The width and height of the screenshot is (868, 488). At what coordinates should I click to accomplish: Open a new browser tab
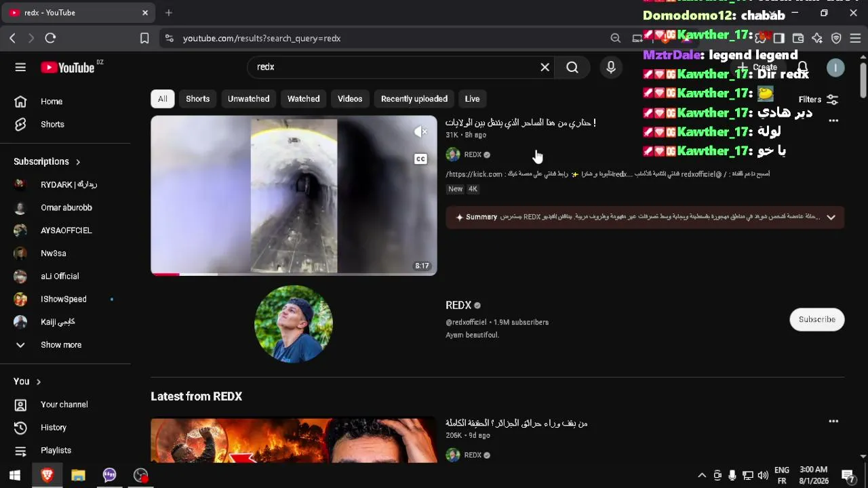[x=169, y=13]
